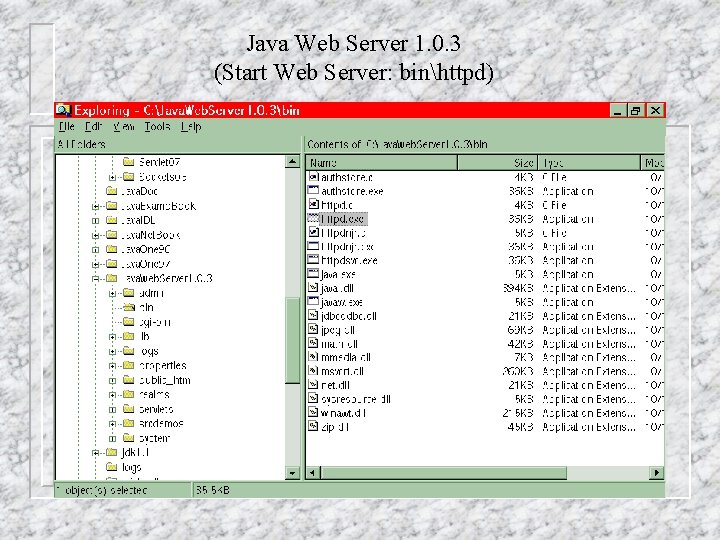Click the httpd.exe application icon

[x=313, y=218]
